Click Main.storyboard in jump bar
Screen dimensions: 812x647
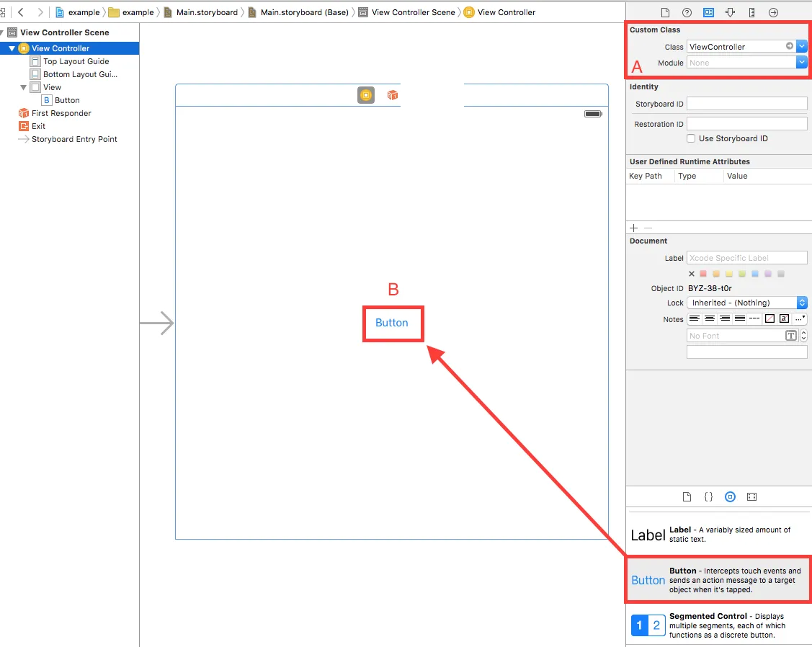[200, 12]
